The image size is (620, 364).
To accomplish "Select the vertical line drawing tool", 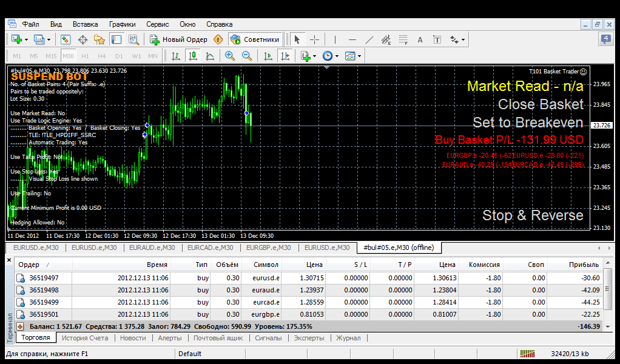I will tap(335, 39).
